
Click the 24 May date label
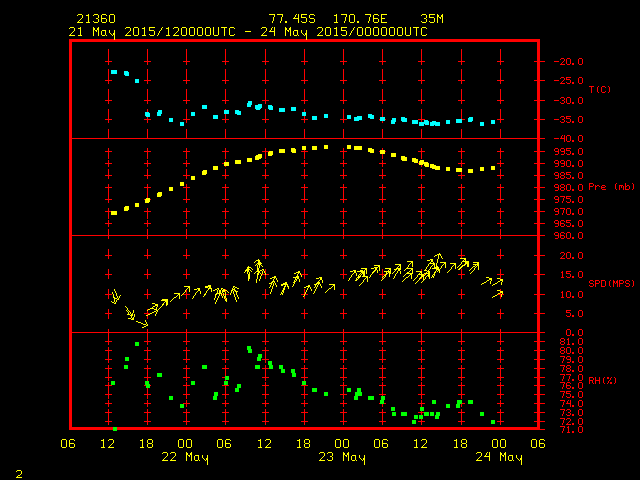(x=499, y=457)
